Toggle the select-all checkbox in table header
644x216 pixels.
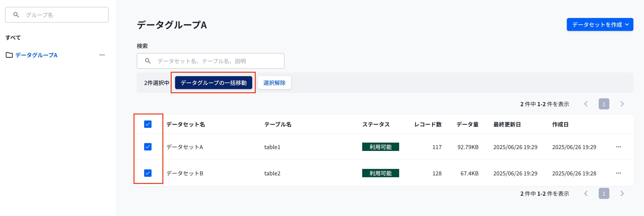pyautogui.click(x=148, y=124)
